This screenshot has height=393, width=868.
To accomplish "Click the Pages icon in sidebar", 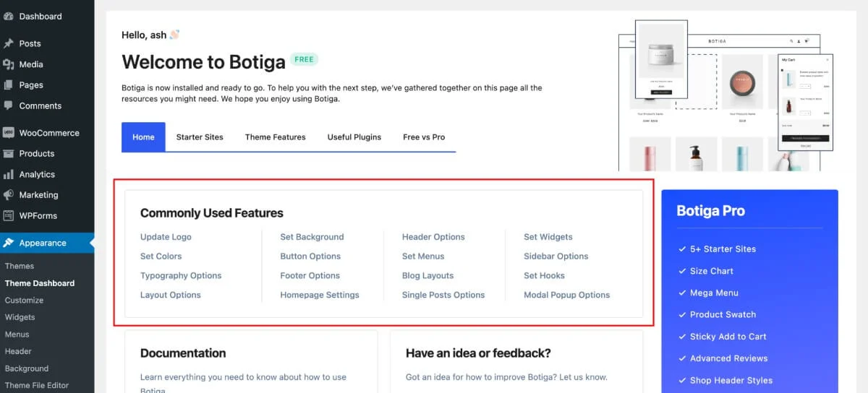I will tap(9, 85).
